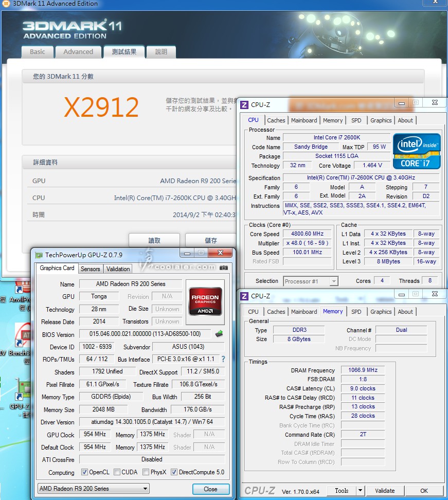Click the Driver Version field in GPU-Z
448x500 pixels.
(x=152, y=422)
